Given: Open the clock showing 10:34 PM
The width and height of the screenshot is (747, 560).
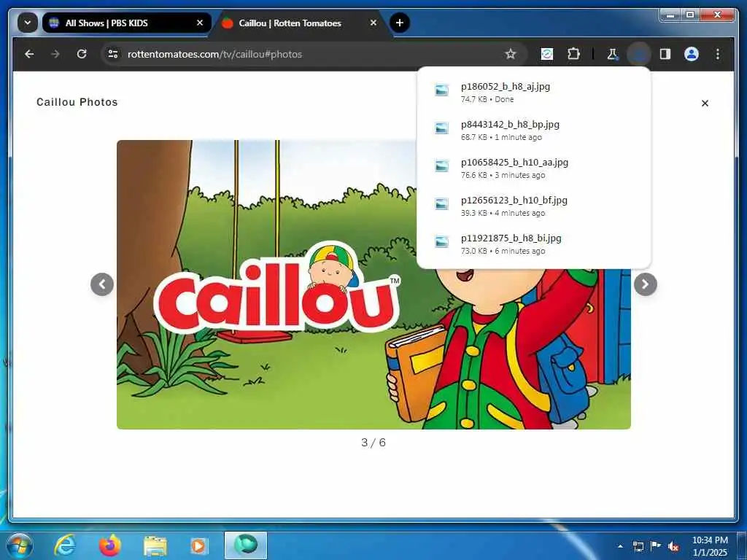Looking at the screenshot, I should [710, 545].
